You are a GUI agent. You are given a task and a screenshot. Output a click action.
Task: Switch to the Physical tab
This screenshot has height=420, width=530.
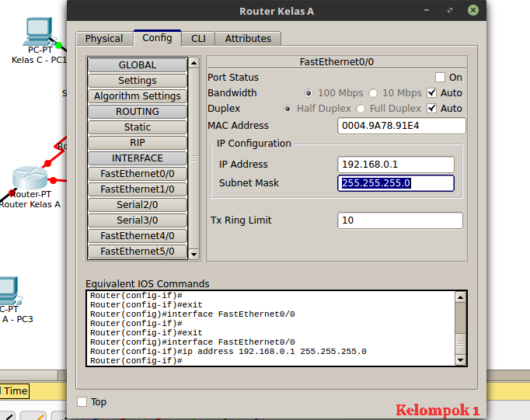(104, 39)
